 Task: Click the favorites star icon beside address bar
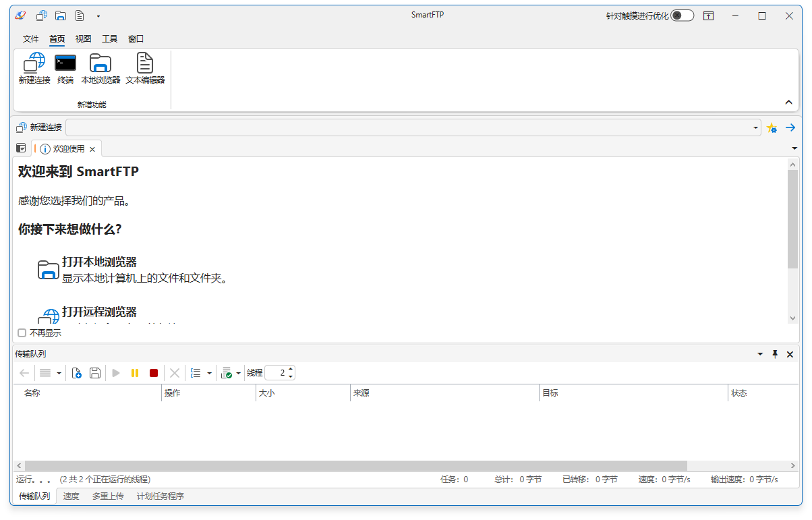[772, 127]
